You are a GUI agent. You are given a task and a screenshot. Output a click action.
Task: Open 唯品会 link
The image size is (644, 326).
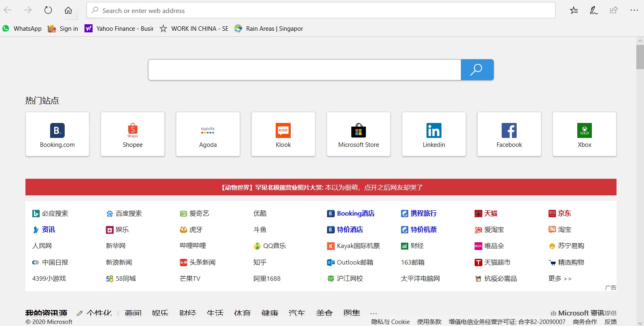click(x=489, y=246)
